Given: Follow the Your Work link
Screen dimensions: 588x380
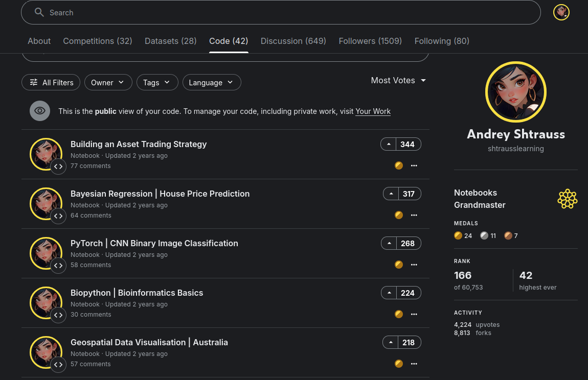Looking at the screenshot, I should click(373, 111).
